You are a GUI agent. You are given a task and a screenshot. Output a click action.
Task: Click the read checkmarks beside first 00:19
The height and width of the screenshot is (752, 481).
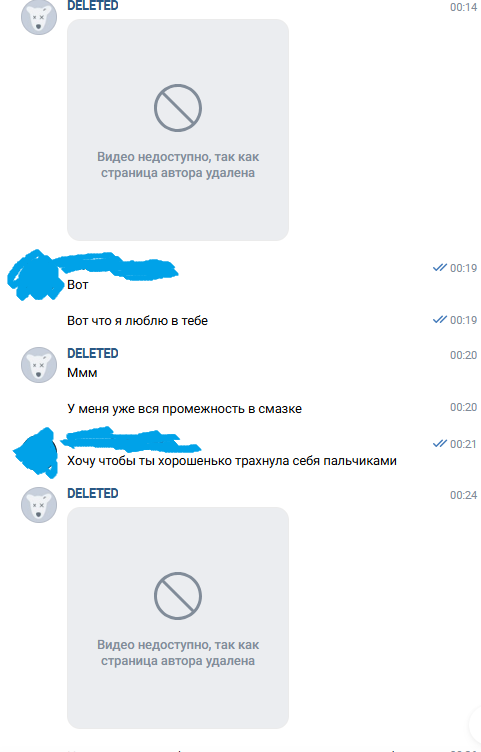pyautogui.click(x=440, y=268)
